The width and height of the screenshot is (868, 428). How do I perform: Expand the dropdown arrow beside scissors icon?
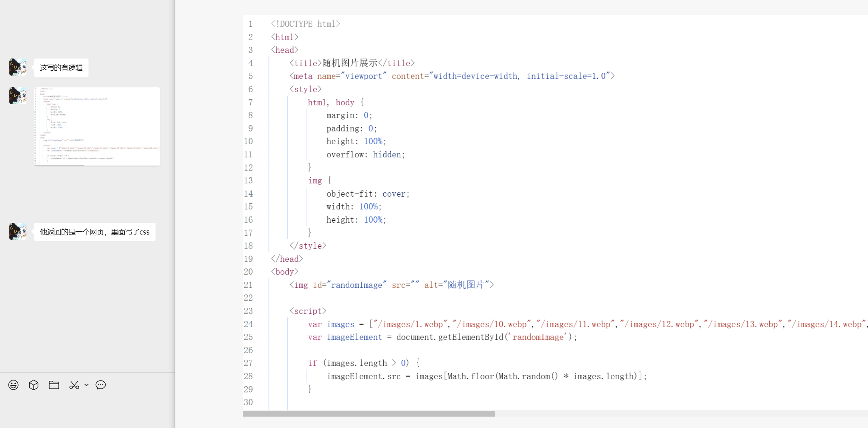click(x=86, y=385)
